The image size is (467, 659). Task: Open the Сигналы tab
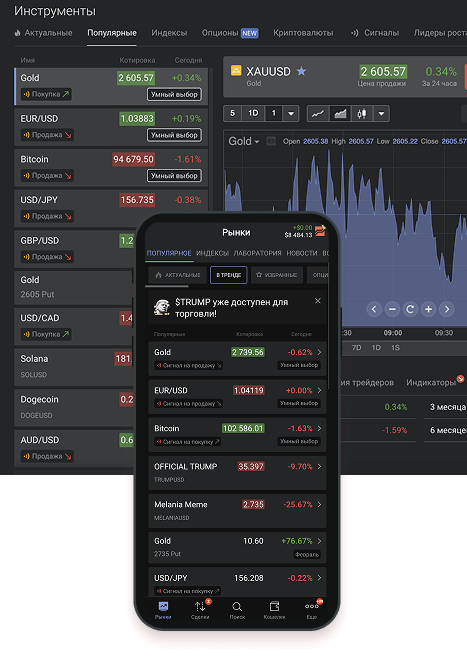(x=375, y=33)
